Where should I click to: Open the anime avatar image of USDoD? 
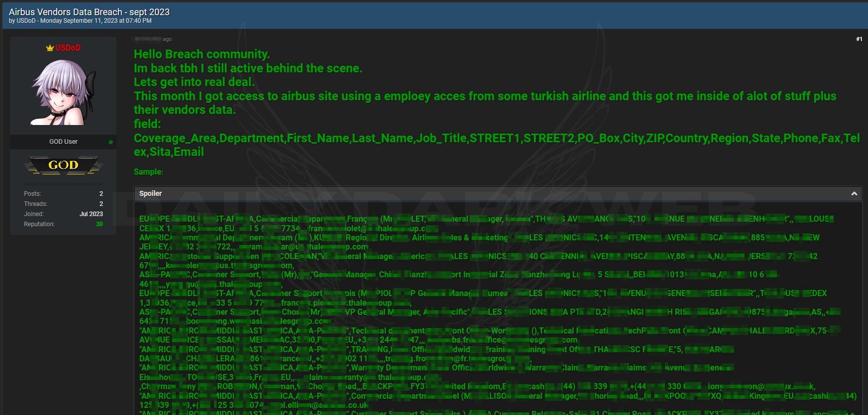click(x=63, y=93)
